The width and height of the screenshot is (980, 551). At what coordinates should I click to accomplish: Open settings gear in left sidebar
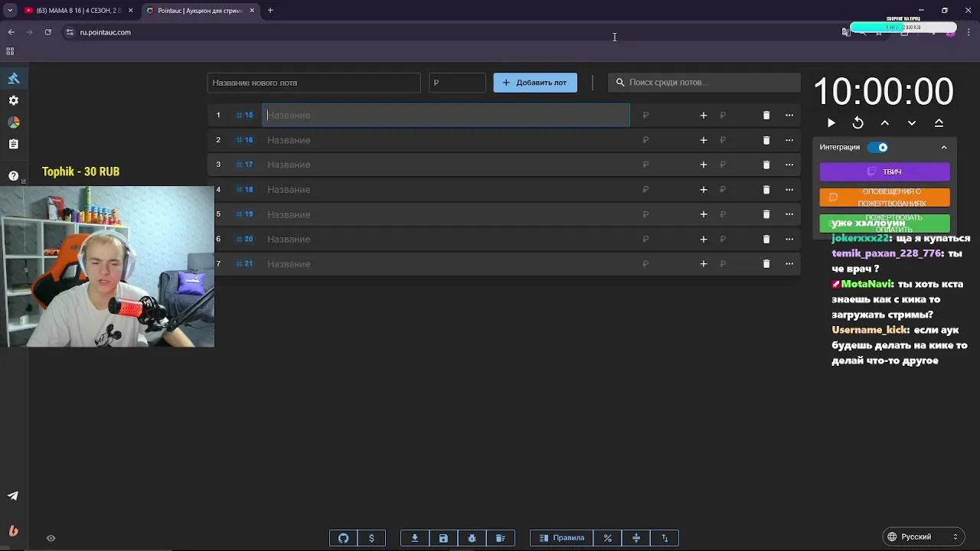click(x=13, y=100)
